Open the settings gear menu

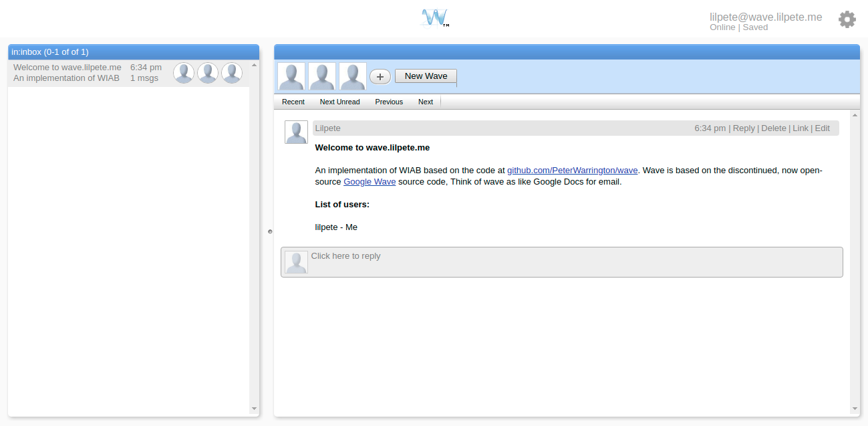847,19
